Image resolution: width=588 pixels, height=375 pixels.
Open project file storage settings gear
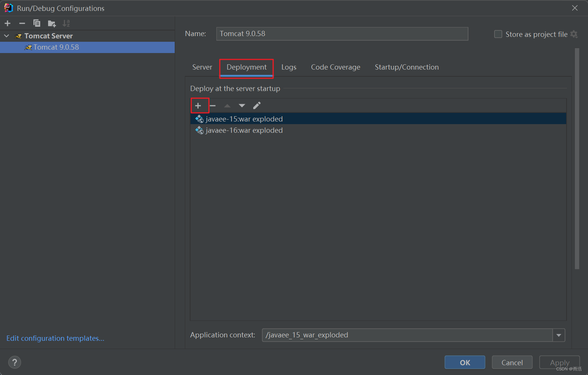[574, 34]
